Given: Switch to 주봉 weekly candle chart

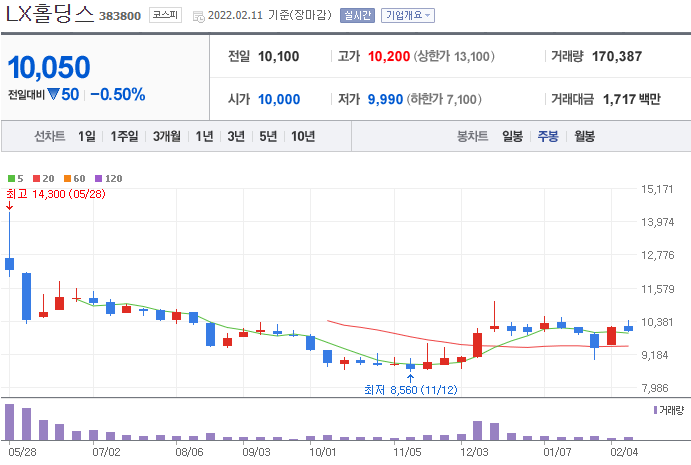Looking at the screenshot, I should 548,136.
